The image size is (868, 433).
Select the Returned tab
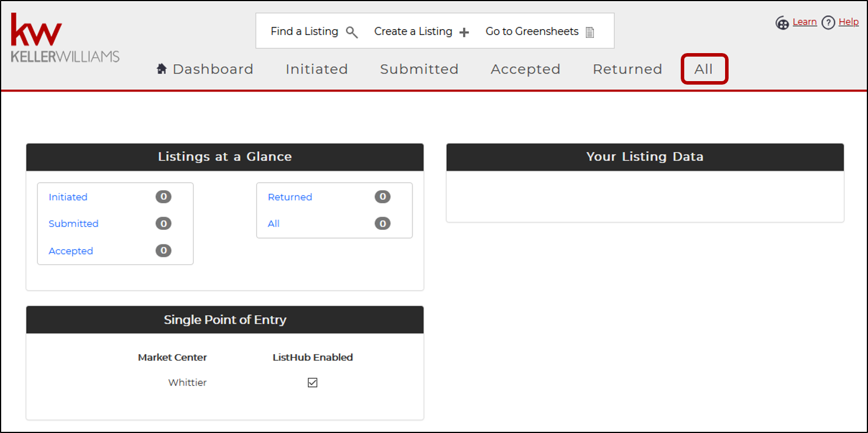coord(627,69)
